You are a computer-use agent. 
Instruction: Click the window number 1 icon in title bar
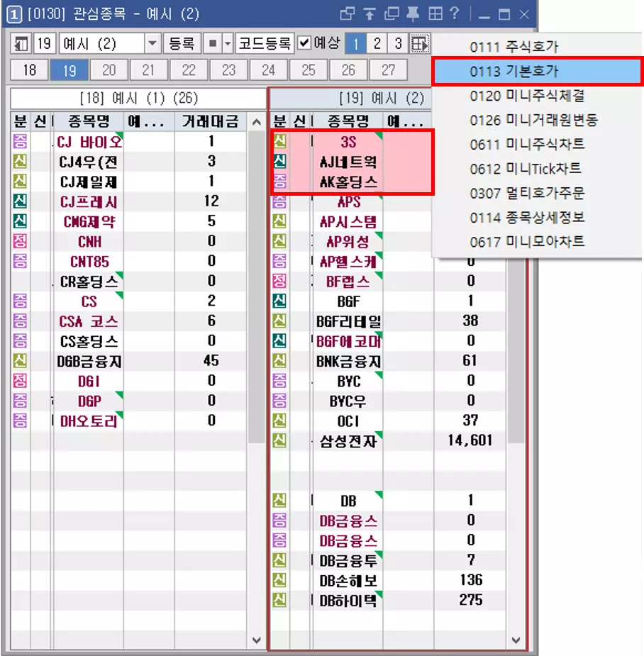tap(13, 15)
